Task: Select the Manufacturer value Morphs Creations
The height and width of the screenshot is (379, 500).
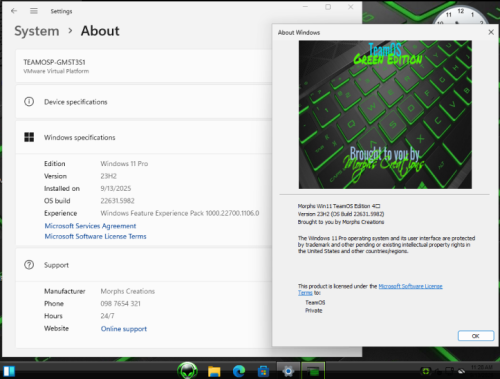Action: (x=128, y=291)
